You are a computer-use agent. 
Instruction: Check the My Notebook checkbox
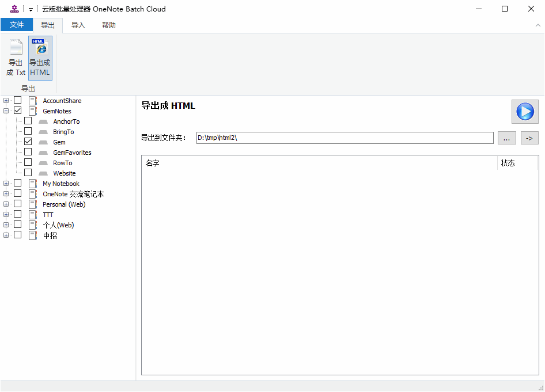tap(18, 183)
